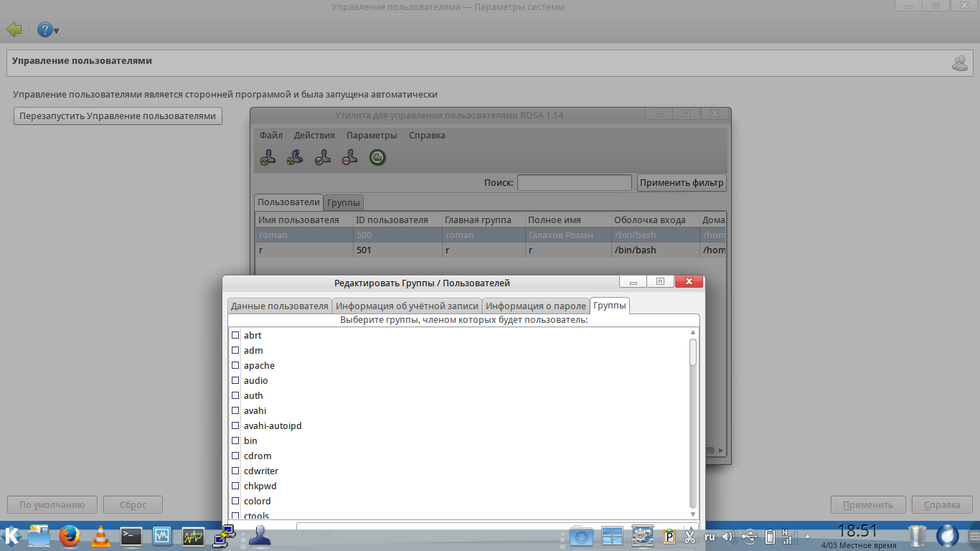Check the avahi-autoipd group checkbox

point(235,425)
